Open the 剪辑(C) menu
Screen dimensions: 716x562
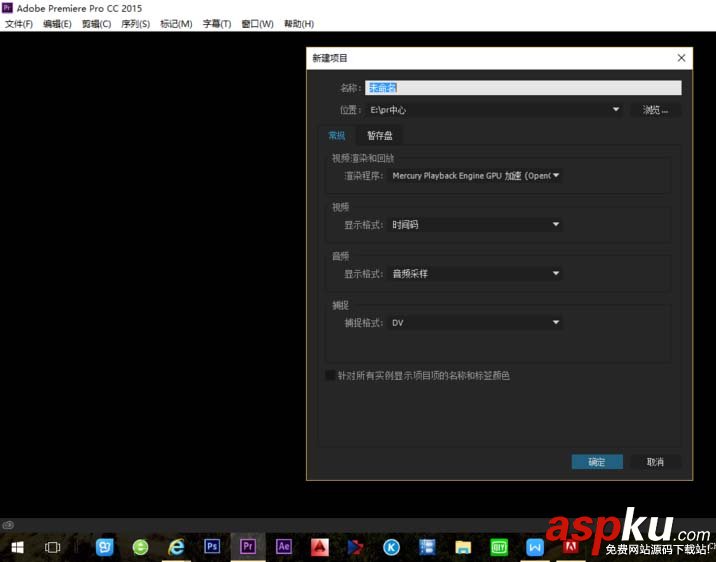tap(96, 24)
